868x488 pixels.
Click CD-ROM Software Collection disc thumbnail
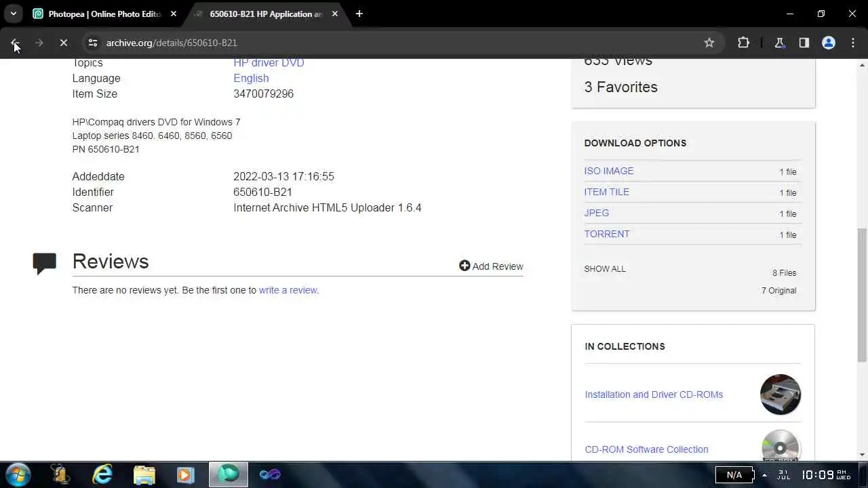point(781,445)
